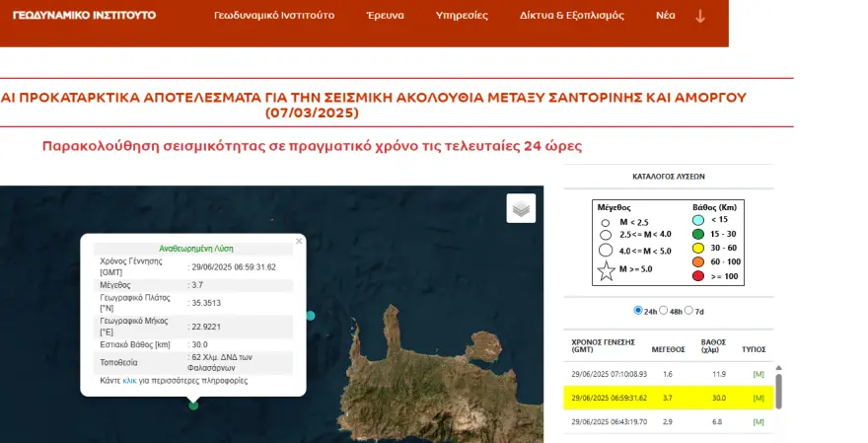This screenshot has height=443, width=868.
Task: Select the 24h time range radio
Action: pyautogui.click(x=638, y=311)
